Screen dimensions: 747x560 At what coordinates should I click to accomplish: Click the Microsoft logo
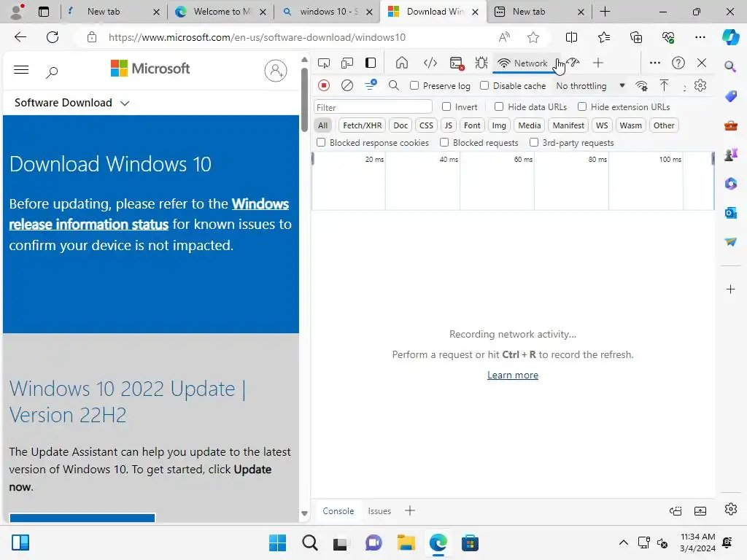pyautogui.click(x=150, y=69)
